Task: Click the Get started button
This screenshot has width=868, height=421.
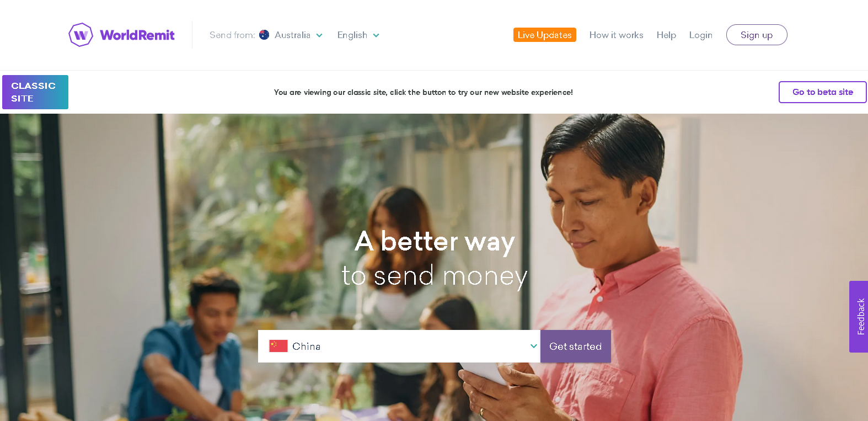Action: (x=575, y=346)
